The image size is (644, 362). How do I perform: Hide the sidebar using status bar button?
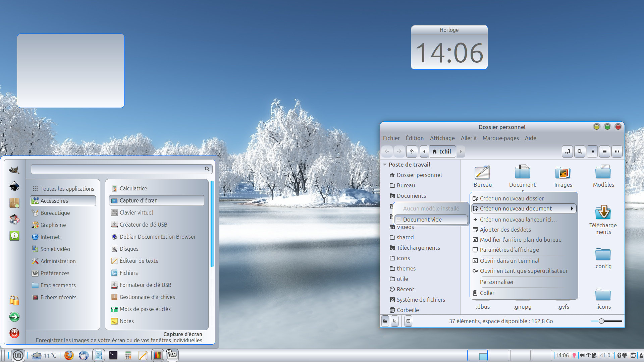coord(408,321)
